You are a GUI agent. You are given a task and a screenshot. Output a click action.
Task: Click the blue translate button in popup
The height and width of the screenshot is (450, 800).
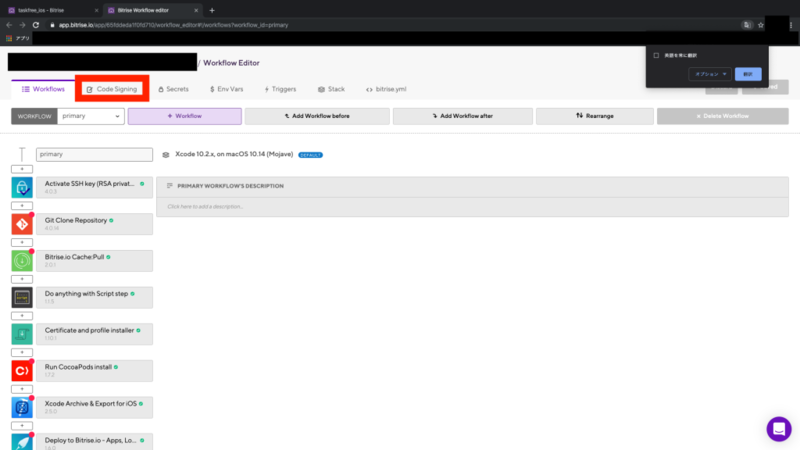coord(748,74)
